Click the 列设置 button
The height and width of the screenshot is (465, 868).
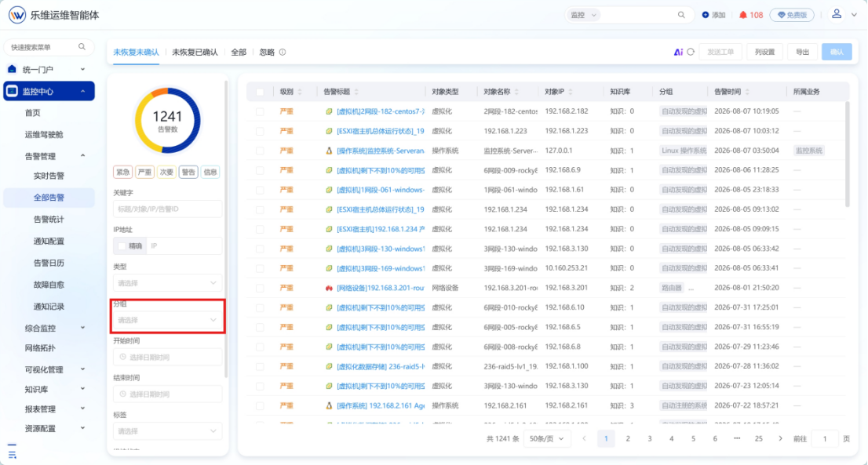[x=764, y=52]
